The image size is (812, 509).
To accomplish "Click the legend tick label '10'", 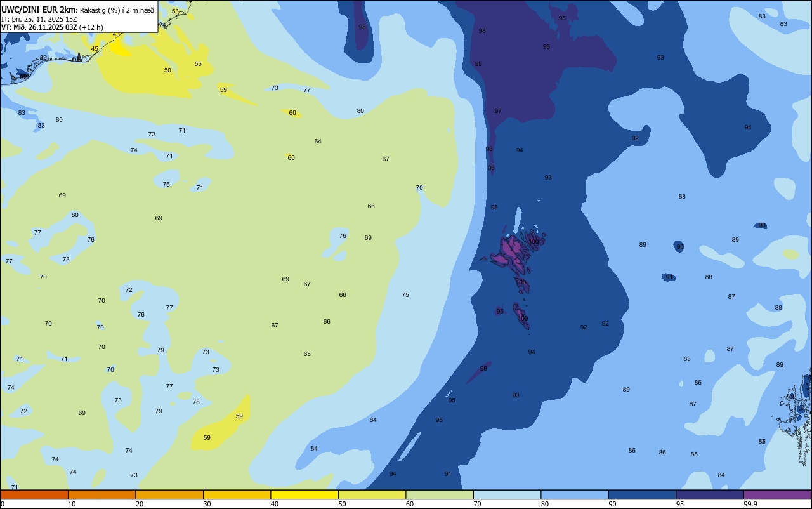I will pyautogui.click(x=72, y=504).
